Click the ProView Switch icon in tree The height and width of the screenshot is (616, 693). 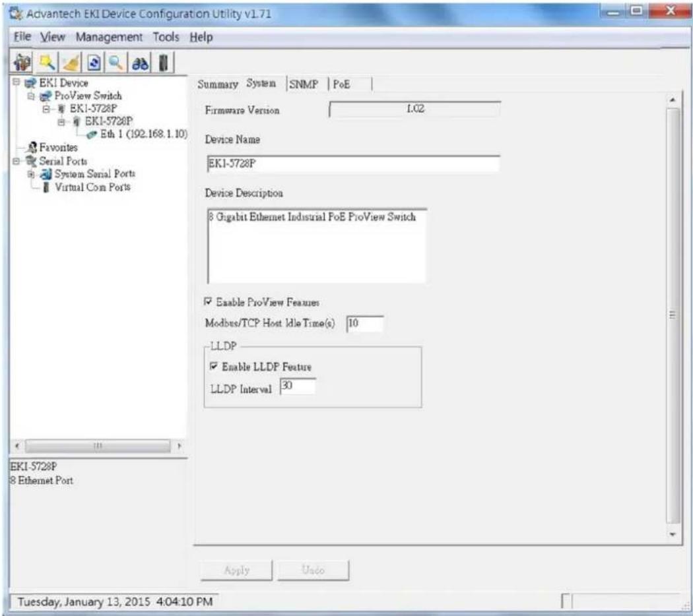(46, 96)
